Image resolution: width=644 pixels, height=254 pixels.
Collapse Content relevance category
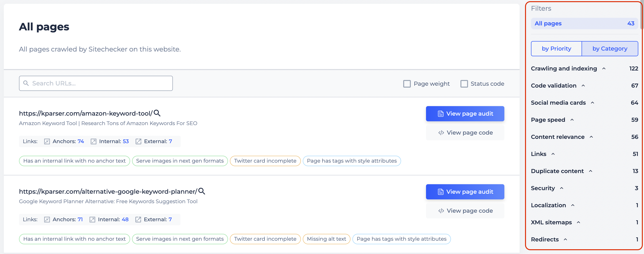591,137
